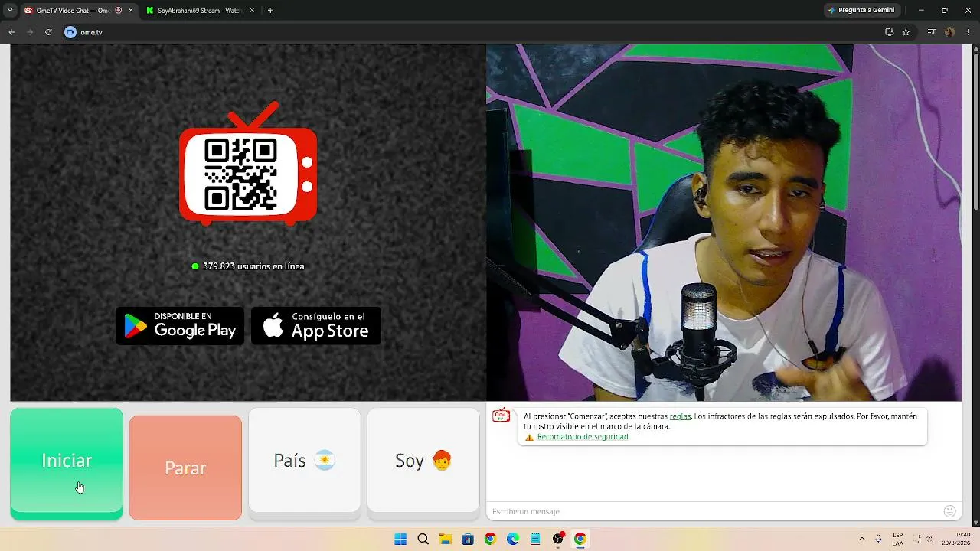
Task: Focus the Escribe un mensaje field
Action: click(x=714, y=511)
